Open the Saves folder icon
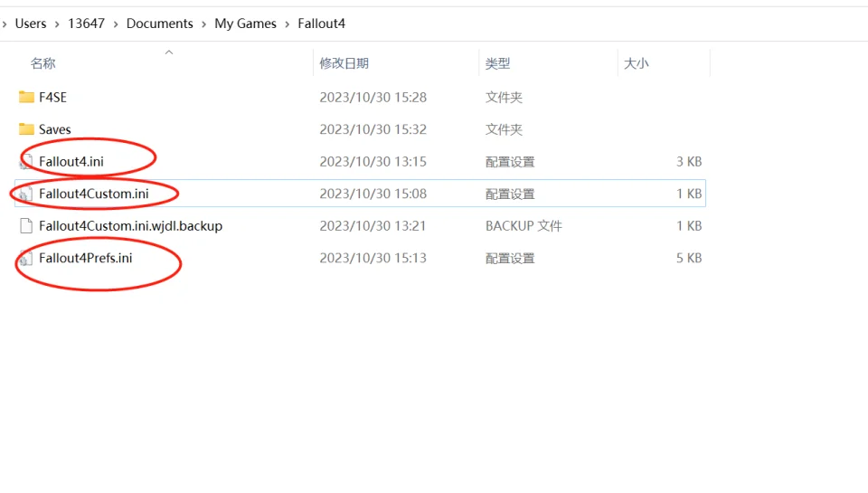 [26, 129]
